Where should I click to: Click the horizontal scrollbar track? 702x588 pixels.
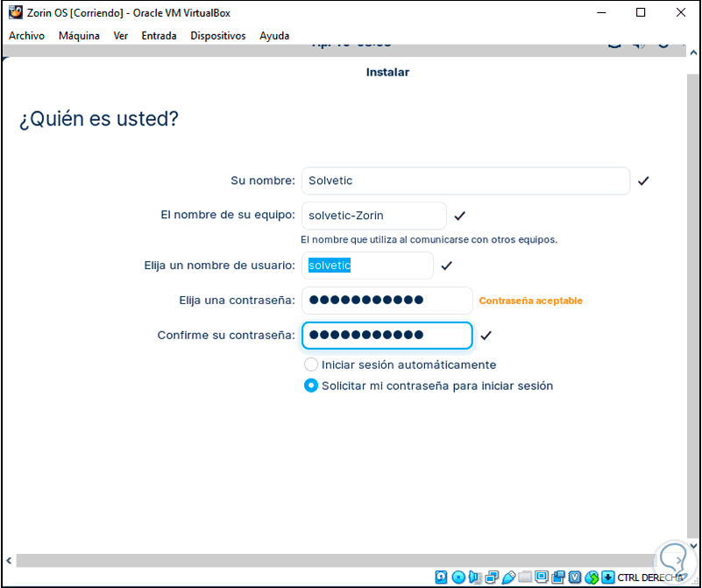(x=336, y=560)
